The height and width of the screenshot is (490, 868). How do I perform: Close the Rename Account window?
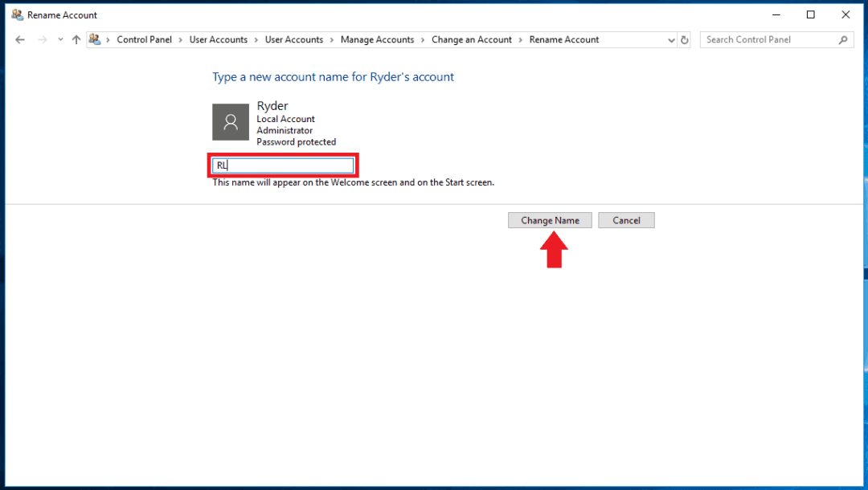(x=845, y=15)
